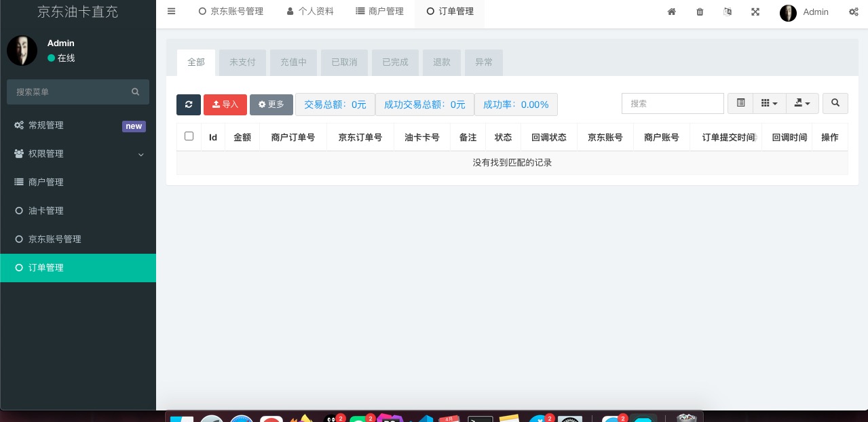
Task: Toggle fullscreen with the expand arrows icon
Action: [755, 12]
